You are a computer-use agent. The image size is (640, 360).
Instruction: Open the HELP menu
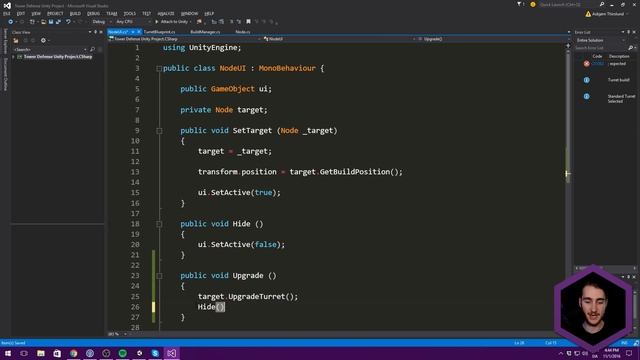point(209,13)
